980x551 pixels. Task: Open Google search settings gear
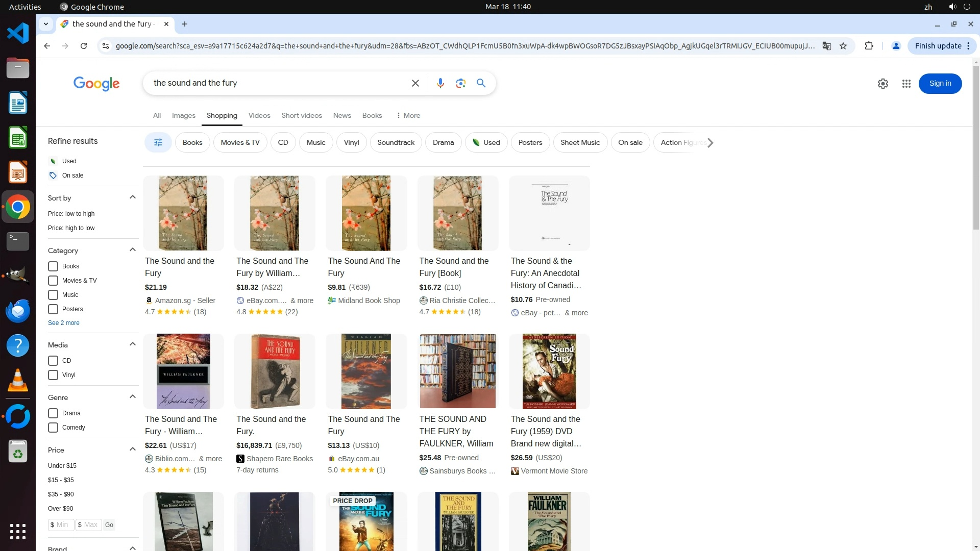coord(883,84)
